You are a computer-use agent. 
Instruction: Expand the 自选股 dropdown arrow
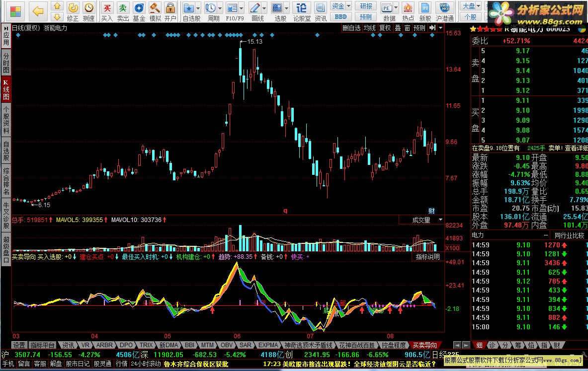click(198, 8)
